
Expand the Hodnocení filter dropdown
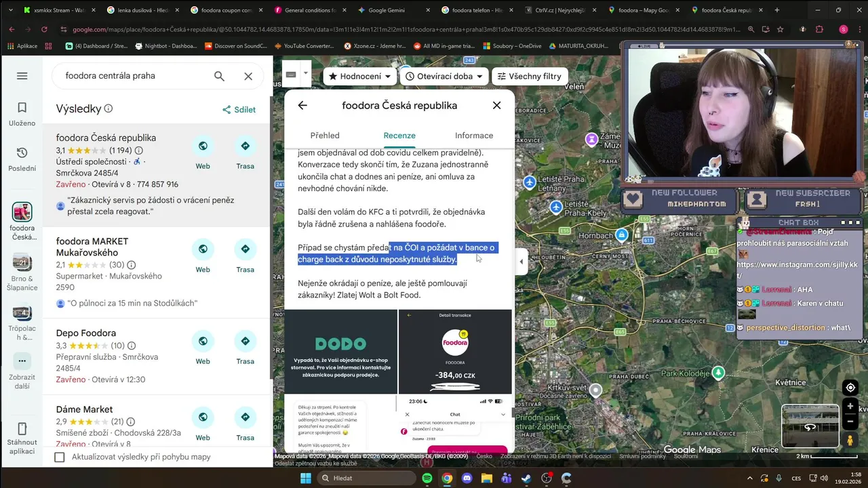360,76
